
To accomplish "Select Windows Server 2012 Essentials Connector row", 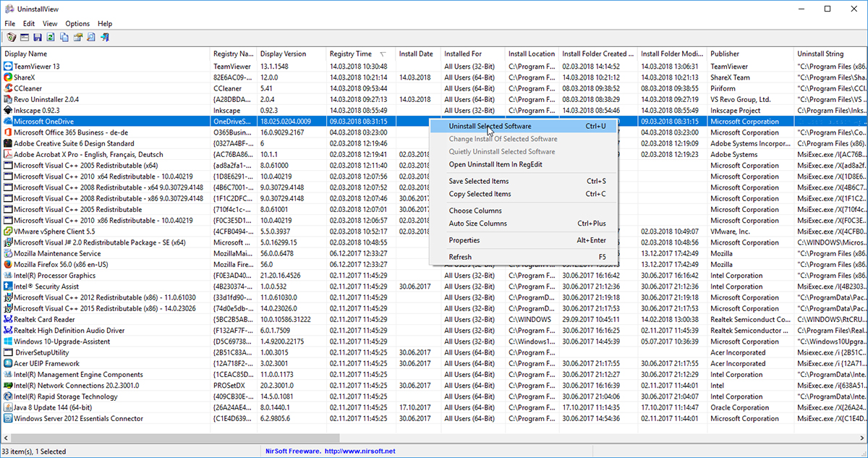I will (x=434, y=418).
